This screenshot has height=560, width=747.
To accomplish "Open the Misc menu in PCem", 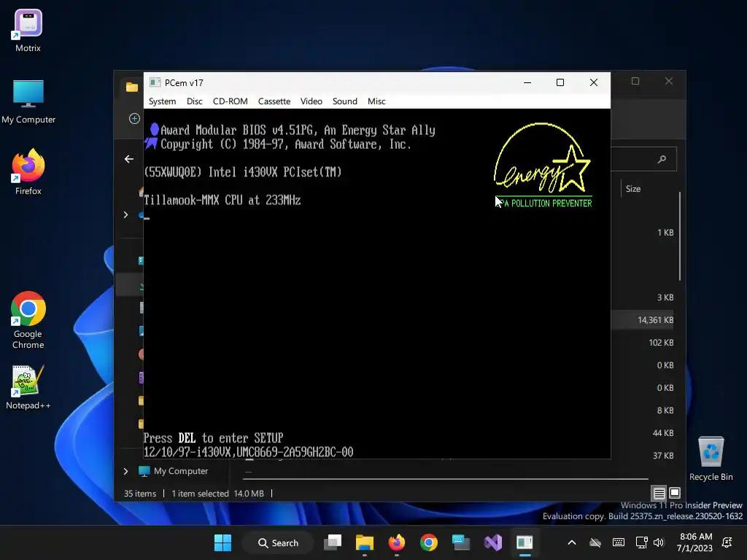I will click(x=376, y=101).
